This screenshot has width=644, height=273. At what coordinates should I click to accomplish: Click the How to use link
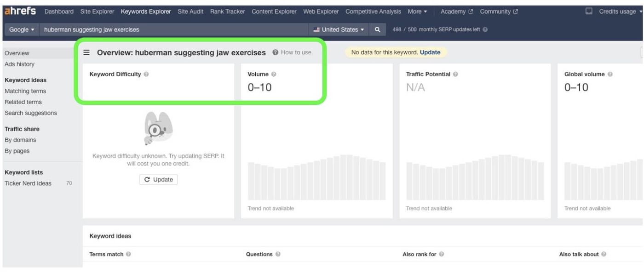coord(296,52)
